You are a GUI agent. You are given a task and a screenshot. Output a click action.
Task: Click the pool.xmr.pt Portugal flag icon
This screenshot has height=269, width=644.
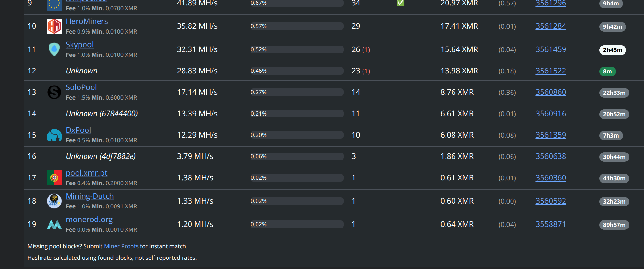pyautogui.click(x=54, y=178)
